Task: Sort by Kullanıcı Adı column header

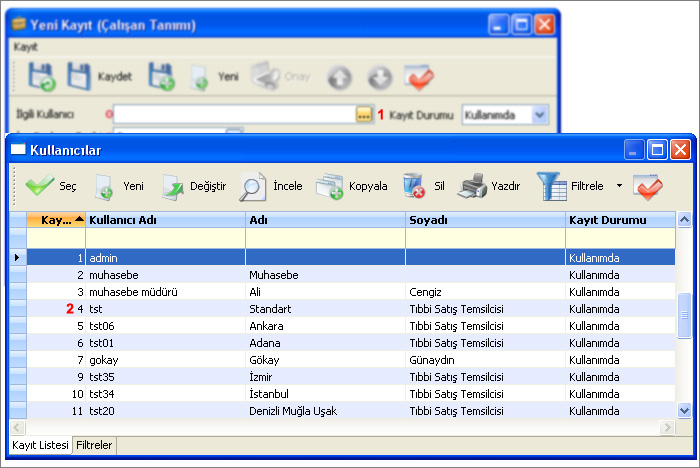Action: tap(165, 220)
